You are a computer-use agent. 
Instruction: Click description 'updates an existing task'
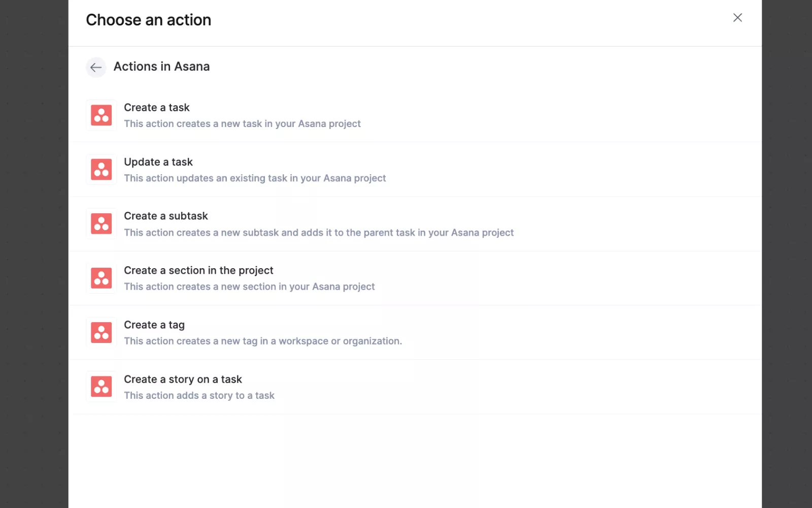pyautogui.click(x=255, y=178)
